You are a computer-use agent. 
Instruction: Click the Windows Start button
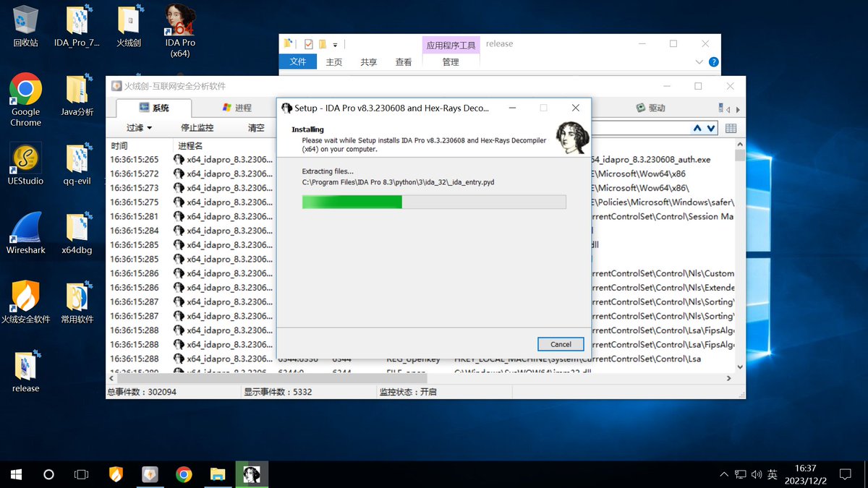(16, 474)
